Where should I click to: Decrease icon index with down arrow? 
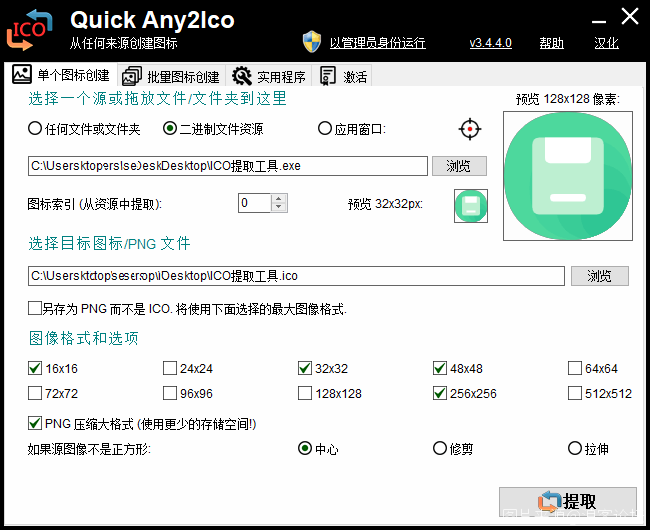[279, 208]
